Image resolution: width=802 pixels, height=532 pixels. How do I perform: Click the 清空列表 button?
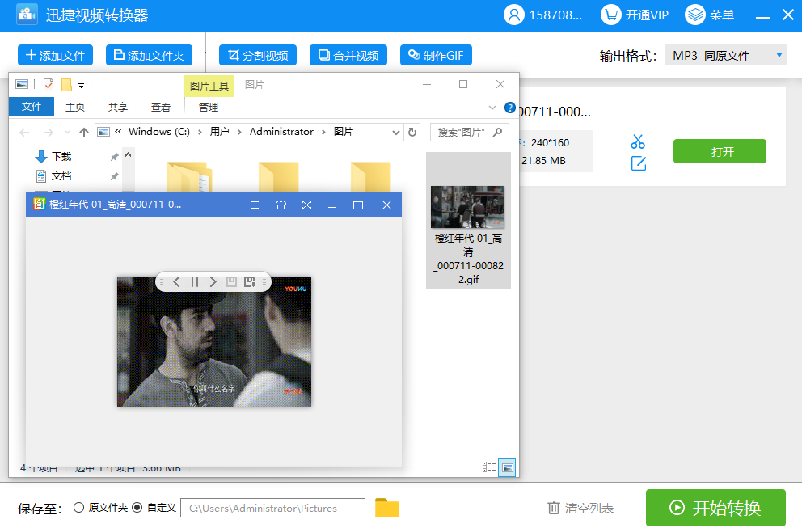pyautogui.click(x=580, y=508)
